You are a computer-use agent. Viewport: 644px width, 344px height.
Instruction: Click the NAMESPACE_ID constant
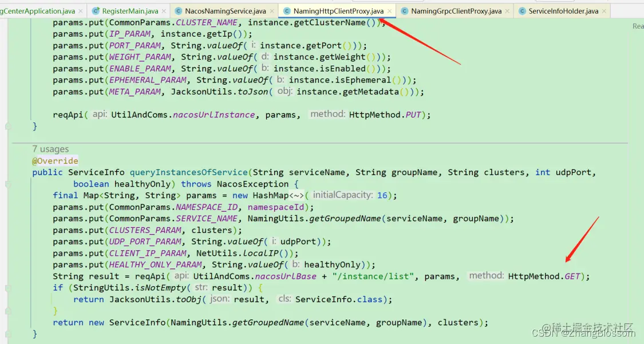point(207,207)
